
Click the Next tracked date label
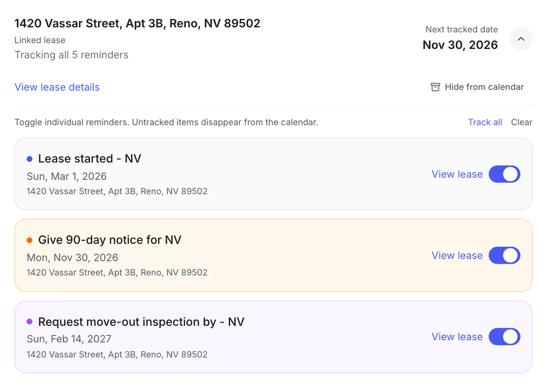(x=461, y=29)
